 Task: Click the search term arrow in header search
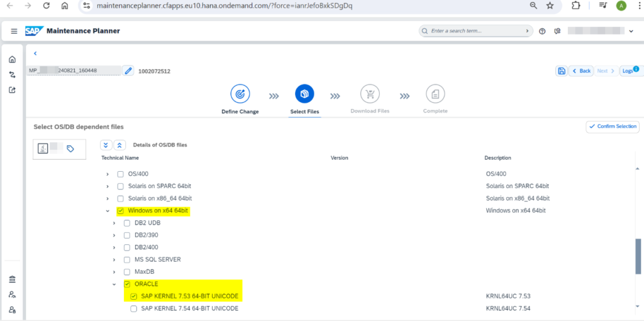527,31
